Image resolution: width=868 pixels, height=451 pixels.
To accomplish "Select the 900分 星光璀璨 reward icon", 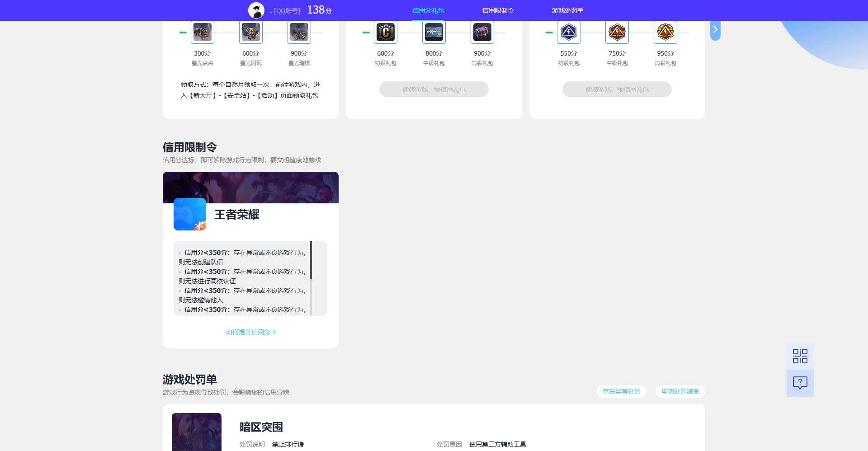I will [299, 32].
